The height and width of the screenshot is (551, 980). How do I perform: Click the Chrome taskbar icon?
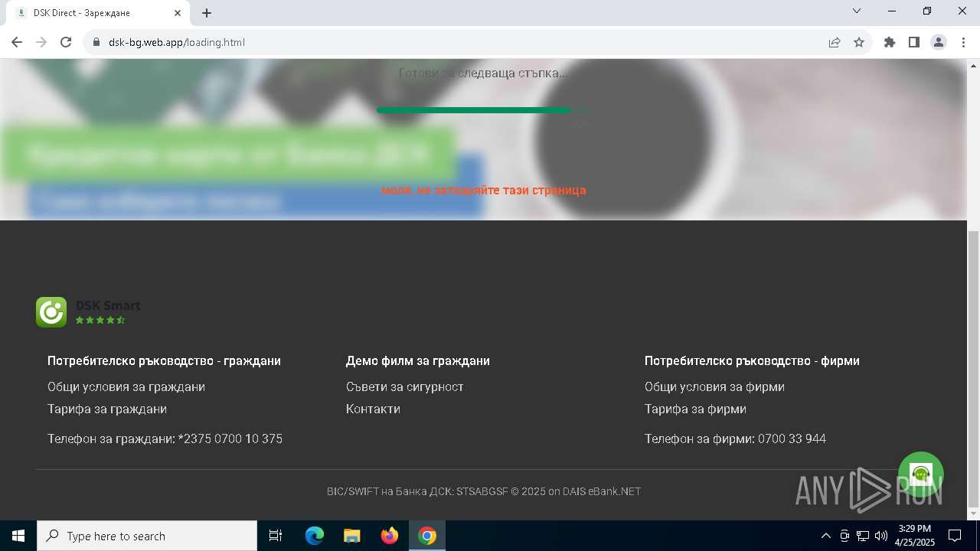(427, 536)
